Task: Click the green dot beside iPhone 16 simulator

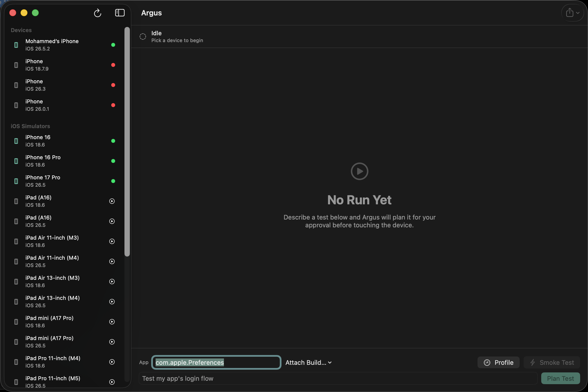Action: (x=113, y=141)
